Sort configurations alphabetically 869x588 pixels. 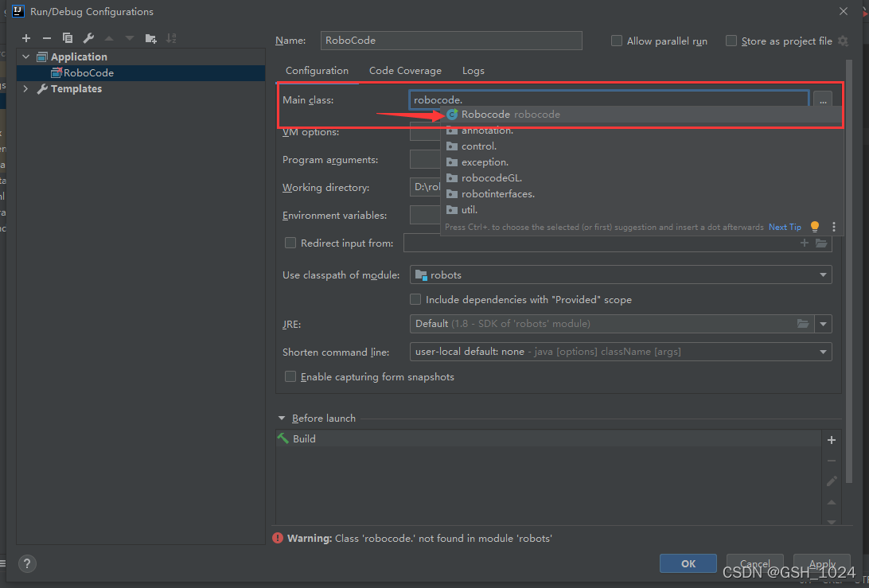pyautogui.click(x=171, y=38)
